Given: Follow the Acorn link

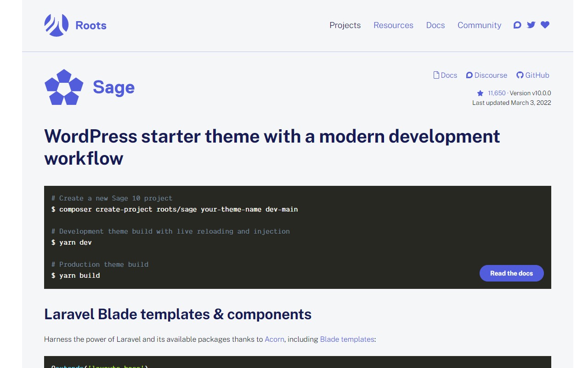Looking at the screenshot, I should [x=274, y=339].
